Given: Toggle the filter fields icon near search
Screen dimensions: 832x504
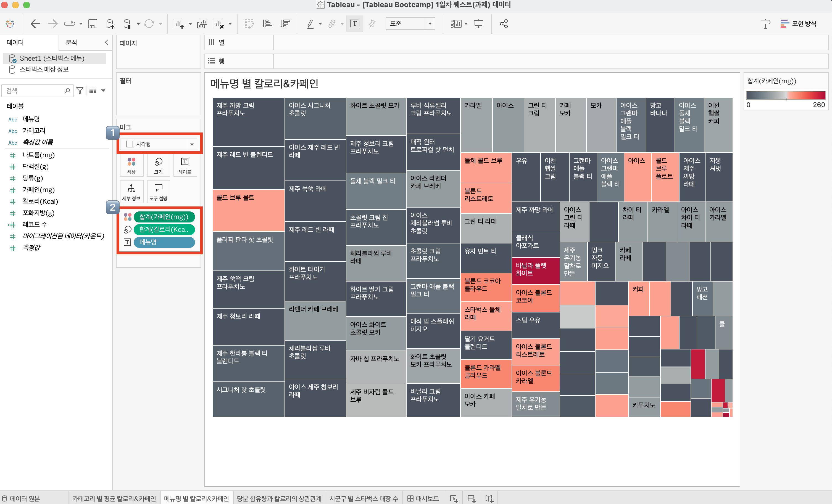Looking at the screenshot, I should (80, 91).
